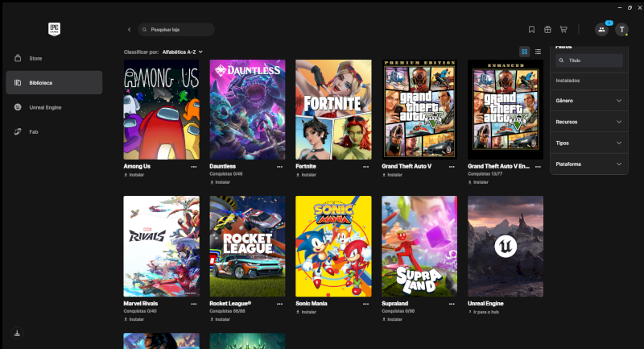Expand the Recursos filter

pos(589,122)
